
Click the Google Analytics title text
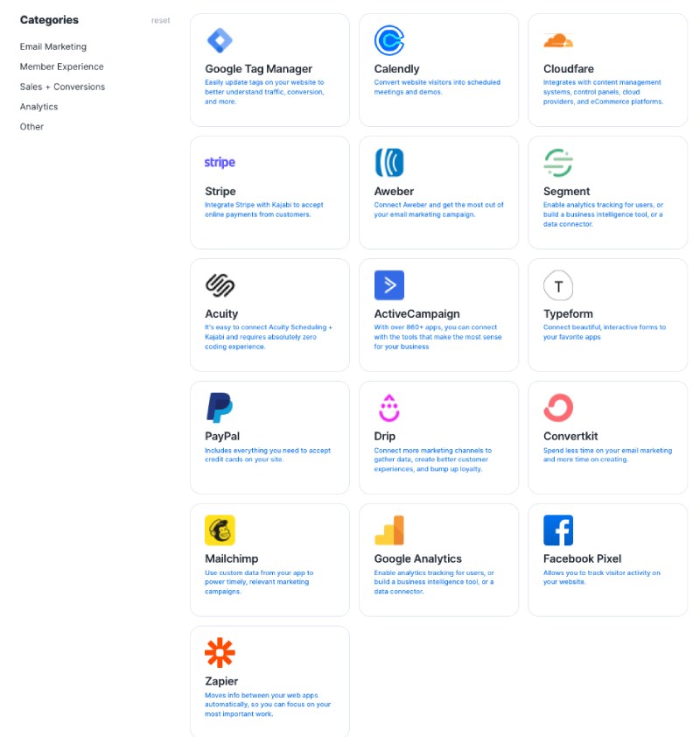(x=417, y=558)
